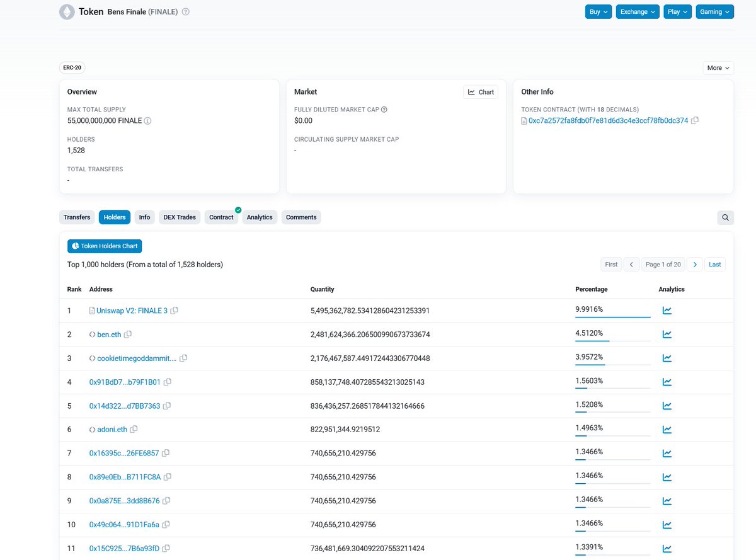Click info icon beside max total supply
The width and height of the screenshot is (756, 560).
pyautogui.click(x=147, y=121)
